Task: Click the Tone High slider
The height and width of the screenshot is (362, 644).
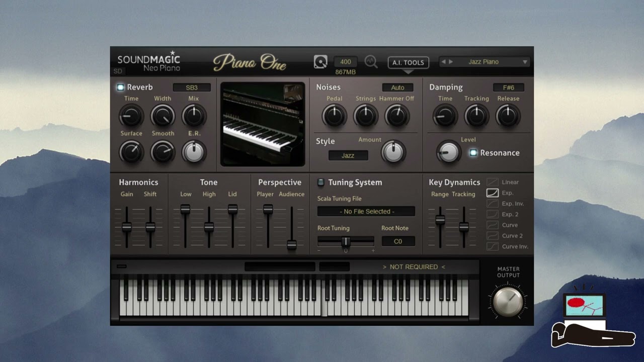Action: [x=209, y=227]
